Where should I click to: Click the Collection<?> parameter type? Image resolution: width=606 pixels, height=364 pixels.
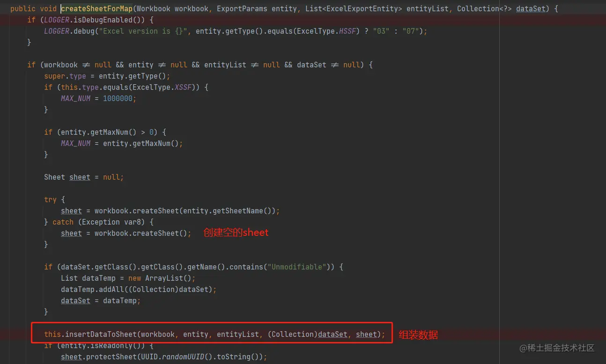tap(484, 8)
